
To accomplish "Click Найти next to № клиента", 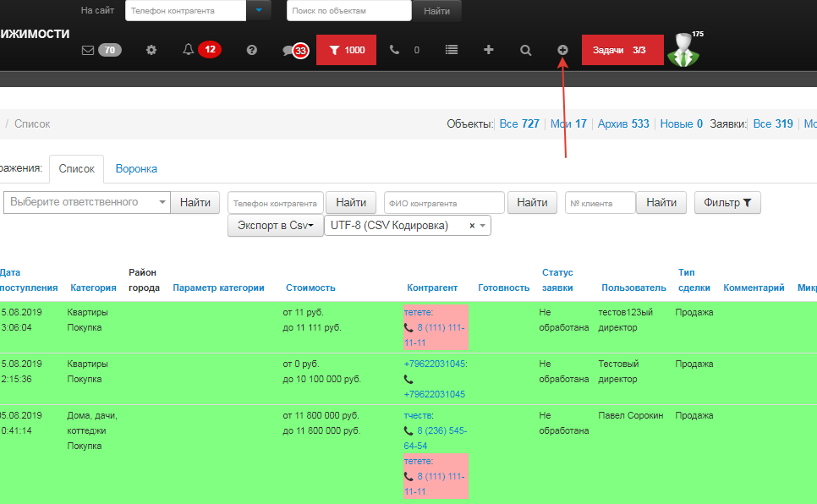I will (661, 202).
